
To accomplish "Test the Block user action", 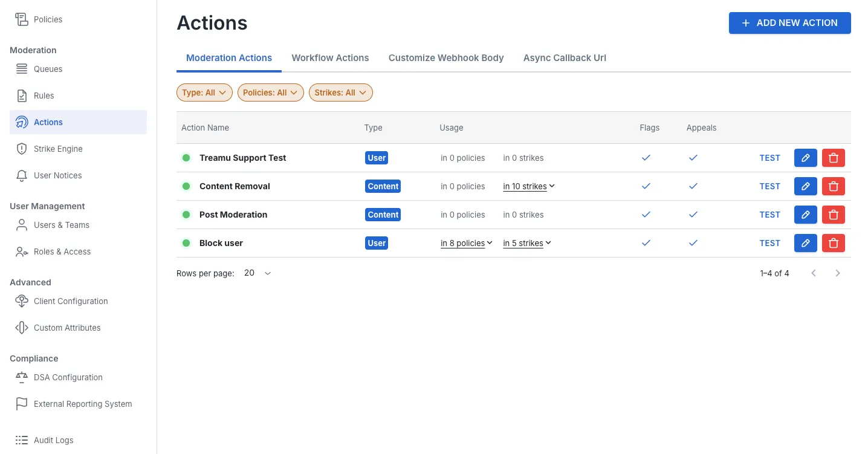I will tap(769, 243).
